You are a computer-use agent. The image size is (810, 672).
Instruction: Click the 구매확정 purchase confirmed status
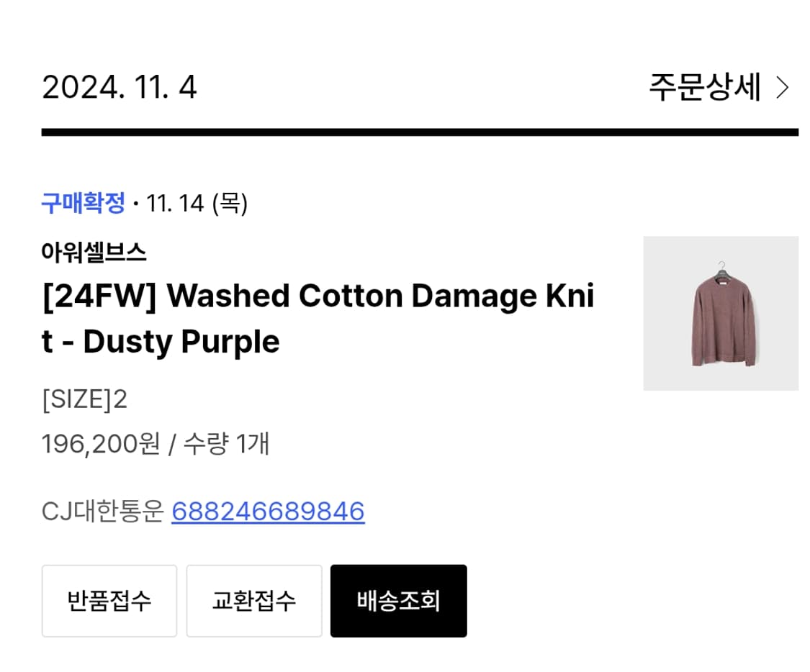tap(81, 204)
